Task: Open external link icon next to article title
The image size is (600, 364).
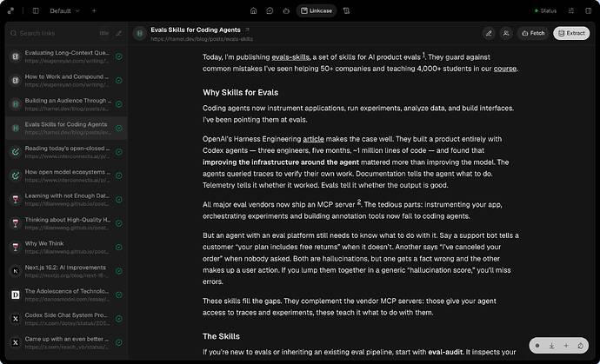Action: 247,30
